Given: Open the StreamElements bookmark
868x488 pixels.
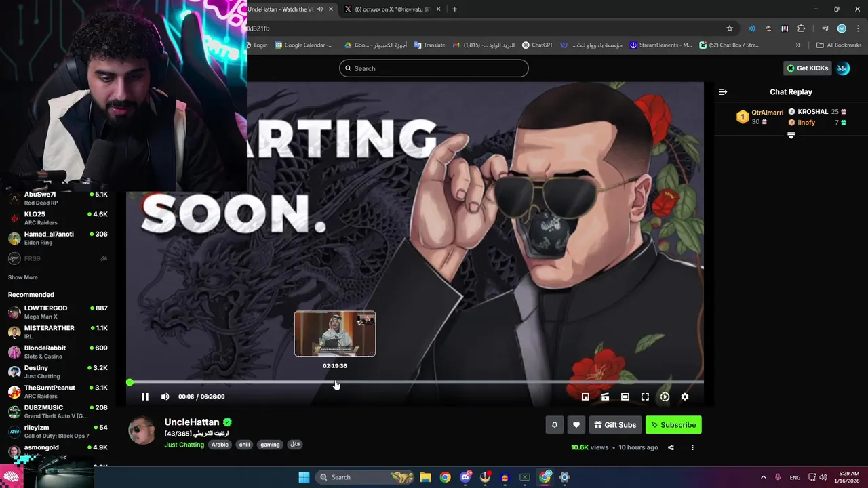Looking at the screenshot, I should [660, 45].
